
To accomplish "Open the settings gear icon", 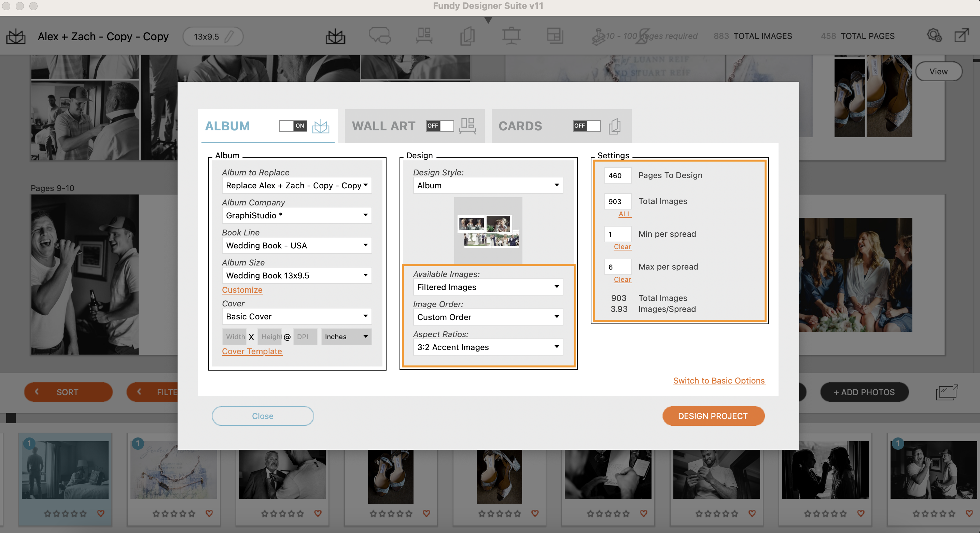I will tap(934, 36).
